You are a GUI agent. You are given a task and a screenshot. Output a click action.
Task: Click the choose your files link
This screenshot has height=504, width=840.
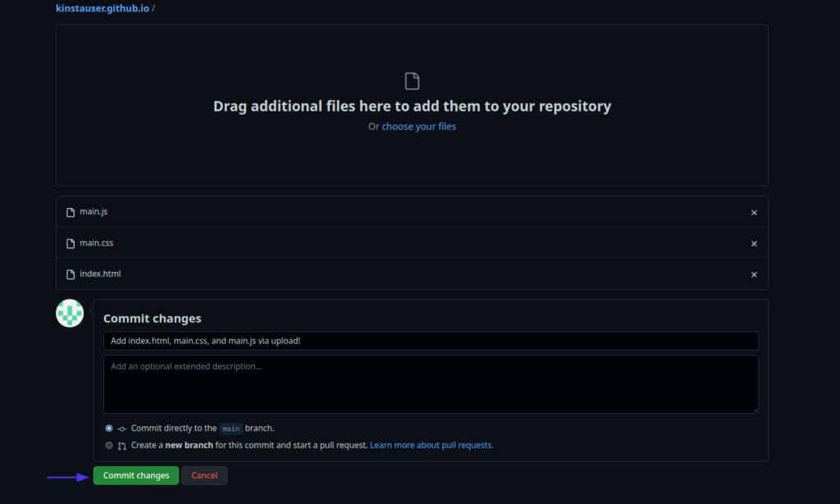tap(418, 127)
